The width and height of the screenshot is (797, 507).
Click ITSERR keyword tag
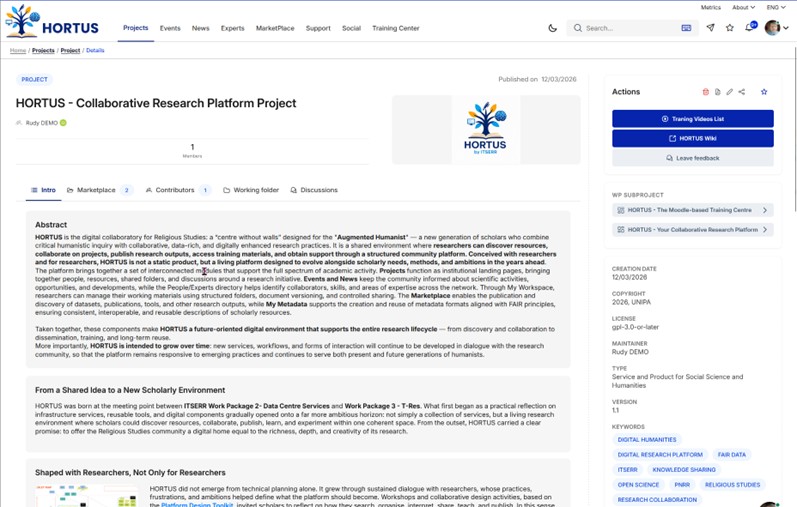(x=627, y=470)
